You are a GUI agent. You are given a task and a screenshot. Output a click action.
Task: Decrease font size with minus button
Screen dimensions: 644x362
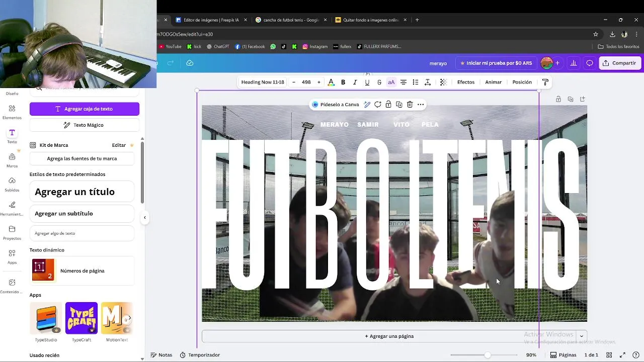pos(294,82)
